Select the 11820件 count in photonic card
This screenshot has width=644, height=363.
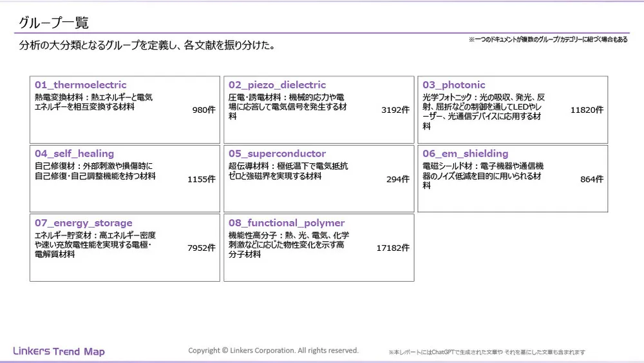(587, 110)
